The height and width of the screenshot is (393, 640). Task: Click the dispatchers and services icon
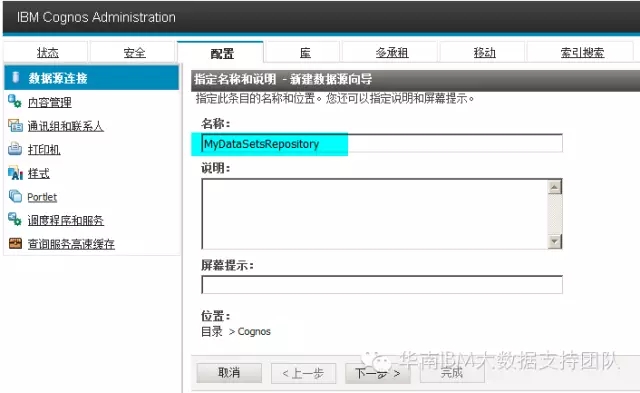(x=15, y=220)
